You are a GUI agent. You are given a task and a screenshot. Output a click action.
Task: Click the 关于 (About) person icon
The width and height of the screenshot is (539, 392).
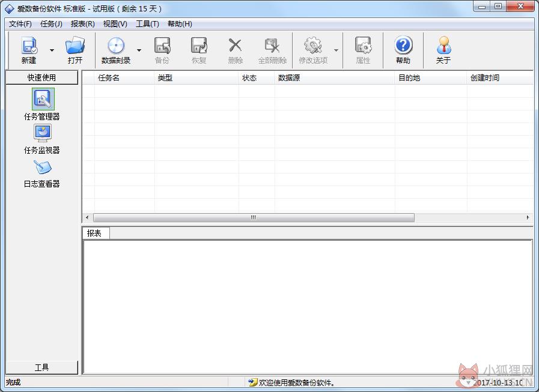click(x=443, y=45)
